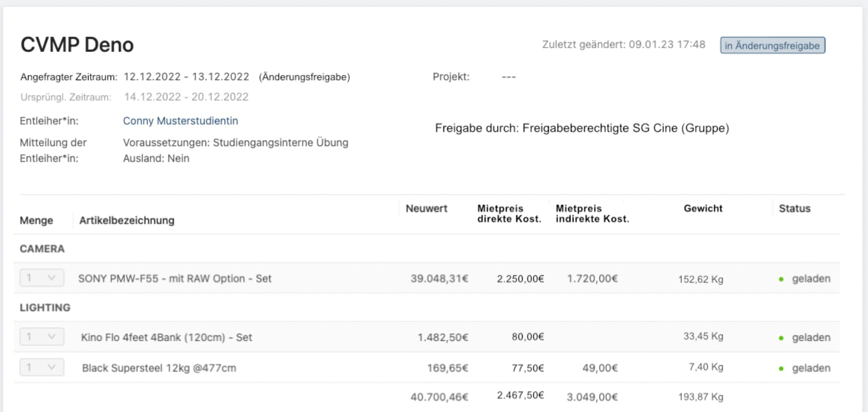Open the Black Supersteel 12kg item
Screen dimensions: 868x412
click(159, 368)
